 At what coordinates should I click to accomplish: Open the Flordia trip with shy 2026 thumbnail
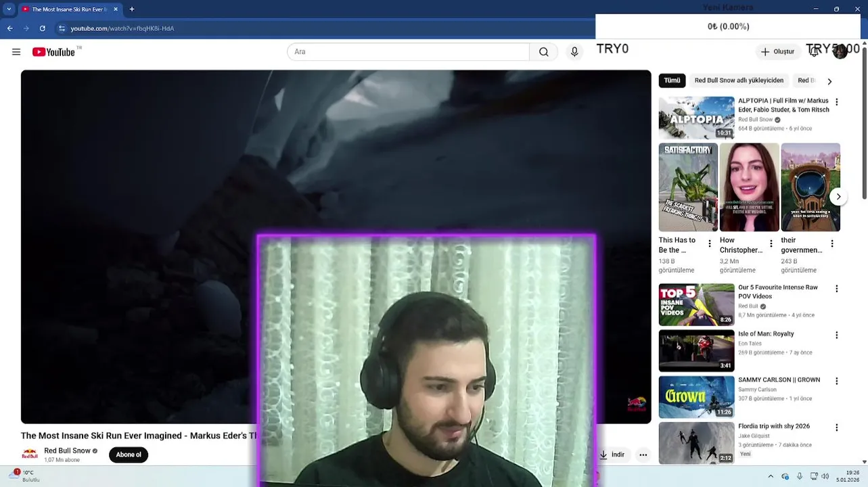coord(696,443)
